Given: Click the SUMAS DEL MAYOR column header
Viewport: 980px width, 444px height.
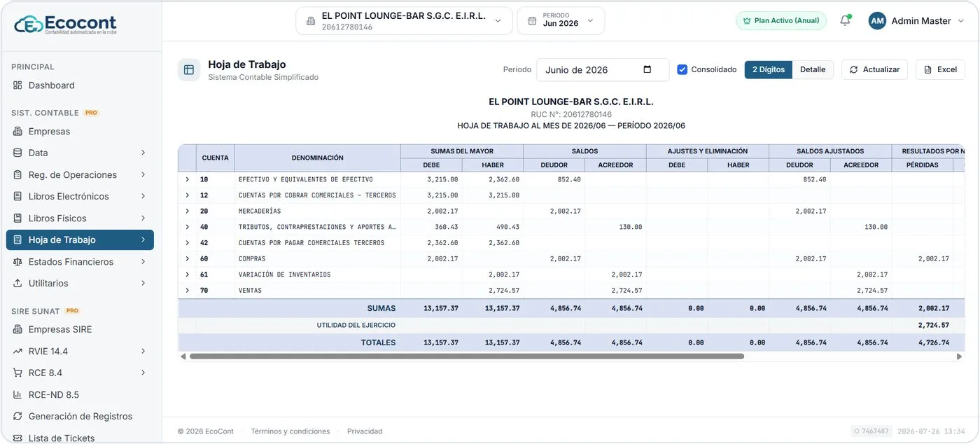Looking at the screenshot, I should pyautogui.click(x=462, y=151).
